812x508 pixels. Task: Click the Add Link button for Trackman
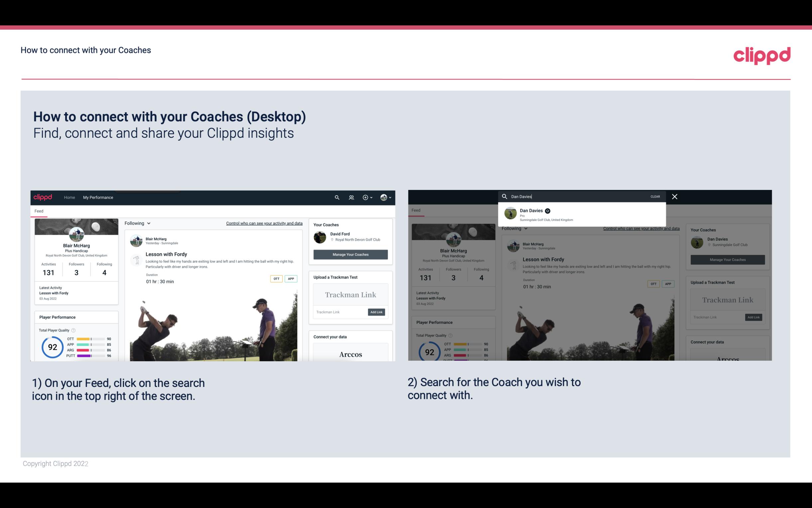pyautogui.click(x=377, y=312)
